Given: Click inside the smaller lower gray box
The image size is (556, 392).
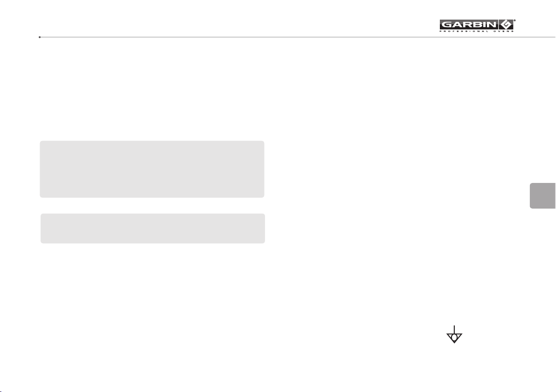Looking at the screenshot, I should point(153,228).
